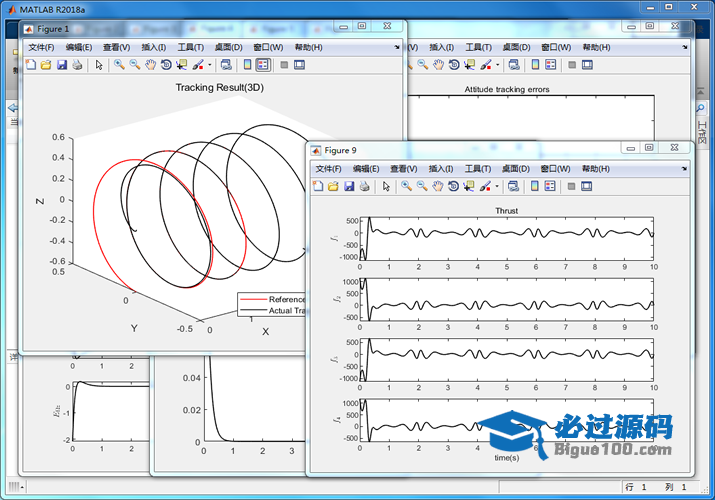Activate Data Cursor tool in Figure 1
Screen dimensions: 715x500
[182, 65]
